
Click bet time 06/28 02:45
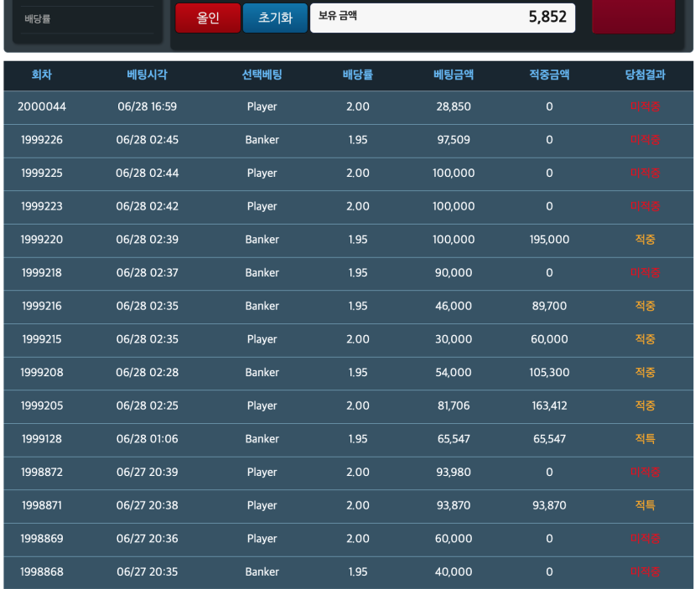point(148,140)
